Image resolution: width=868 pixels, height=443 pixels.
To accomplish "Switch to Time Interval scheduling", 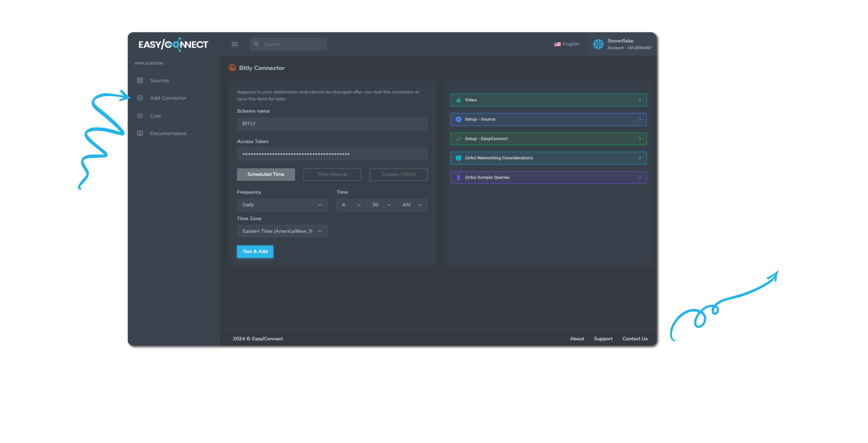I will 332,174.
